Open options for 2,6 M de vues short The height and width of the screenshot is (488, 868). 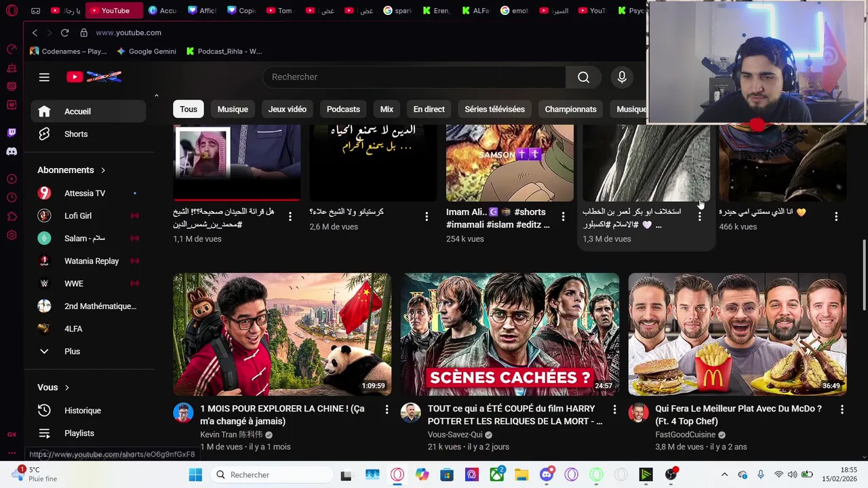(x=427, y=216)
